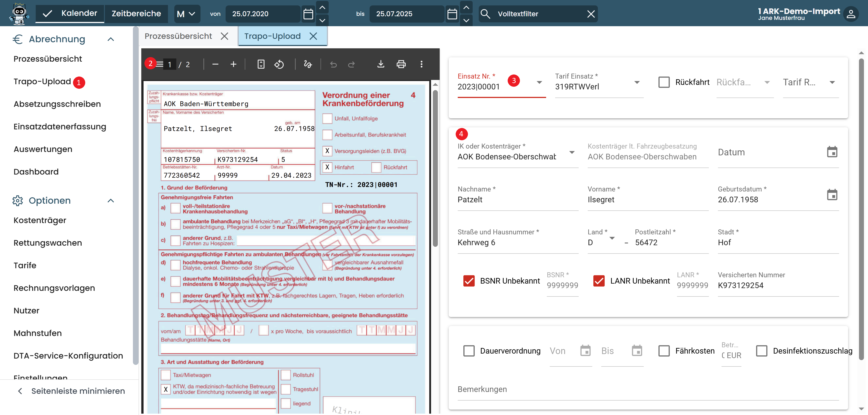The image size is (868, 415).
Task: Expand the IK oder Kostenträger dropdown
Action: pyautogui.click(x=571, y=152)
